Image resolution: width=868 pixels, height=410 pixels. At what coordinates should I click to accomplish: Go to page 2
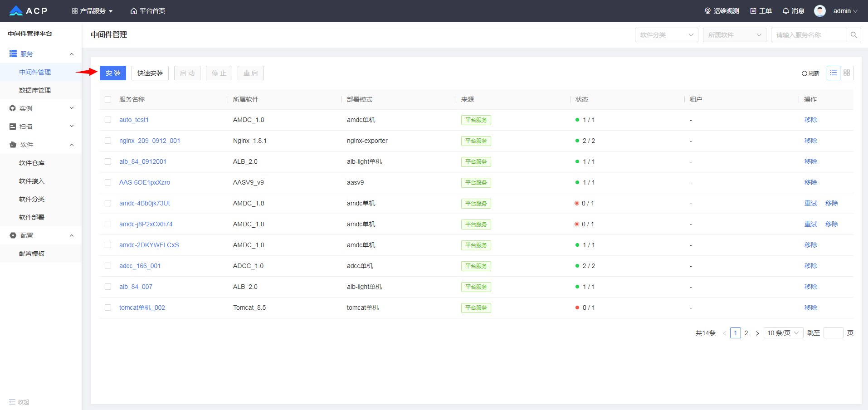[x=746, y=333]
